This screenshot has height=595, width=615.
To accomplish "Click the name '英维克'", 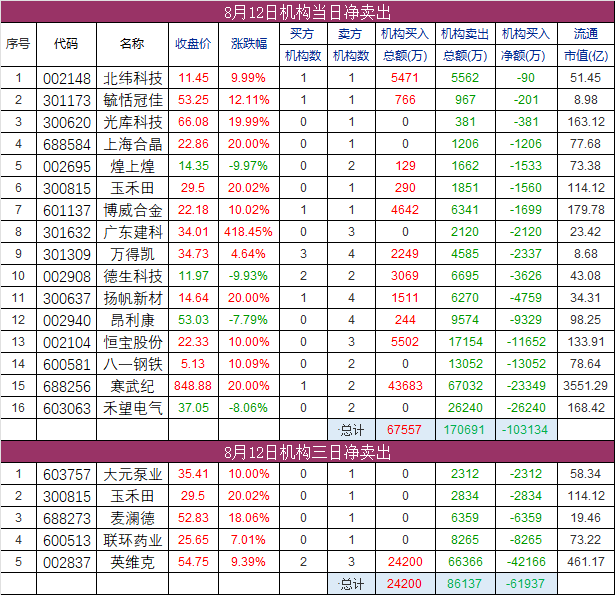I will pyautogui.click(x=132, y=562).
